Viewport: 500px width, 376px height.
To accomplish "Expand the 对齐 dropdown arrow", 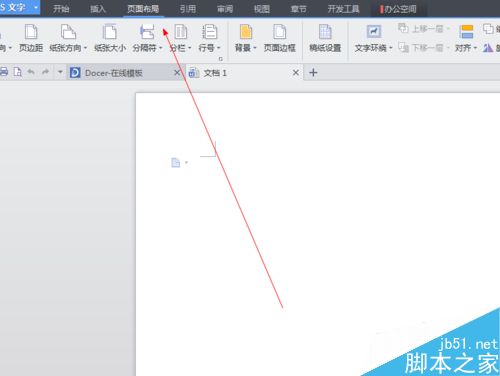I will 475,48.
